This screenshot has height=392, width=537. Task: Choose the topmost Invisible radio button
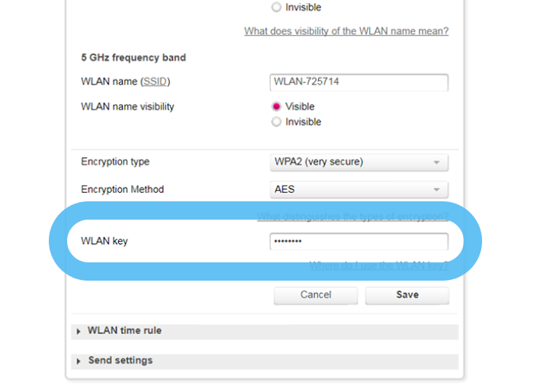(x=276, y=8)
